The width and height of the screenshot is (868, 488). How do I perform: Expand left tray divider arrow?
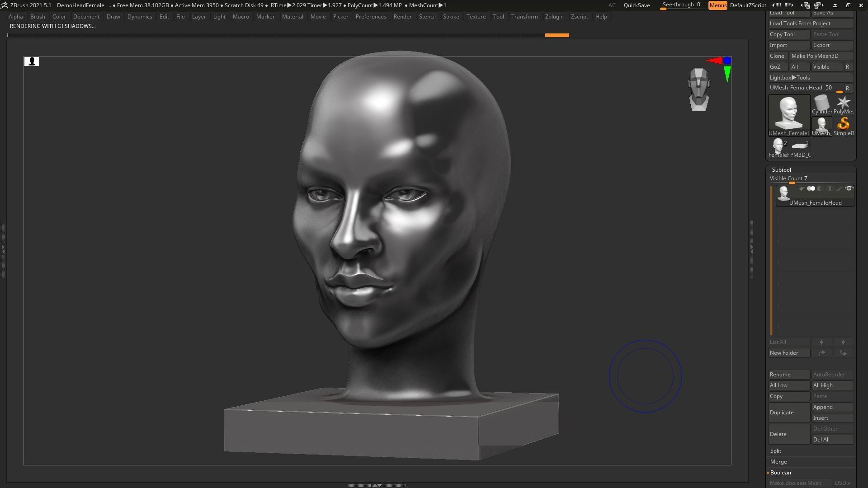3,249
